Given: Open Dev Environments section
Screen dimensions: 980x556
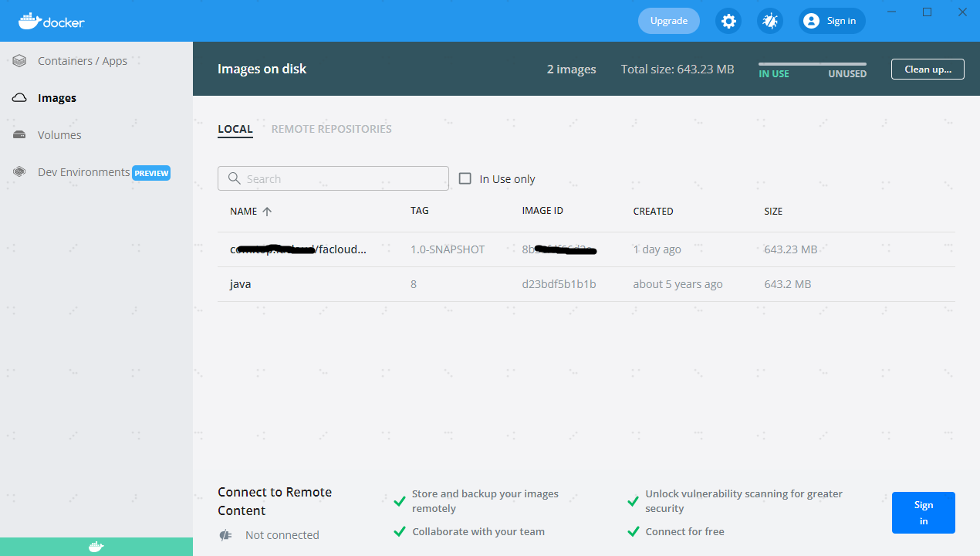Looking at the screenshot, I should (x=96, y=172).
